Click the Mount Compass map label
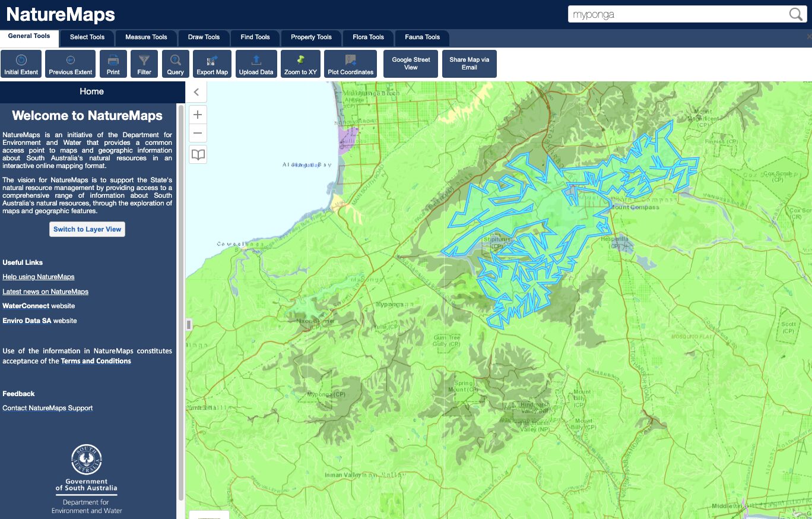 [x=635, y=207]
